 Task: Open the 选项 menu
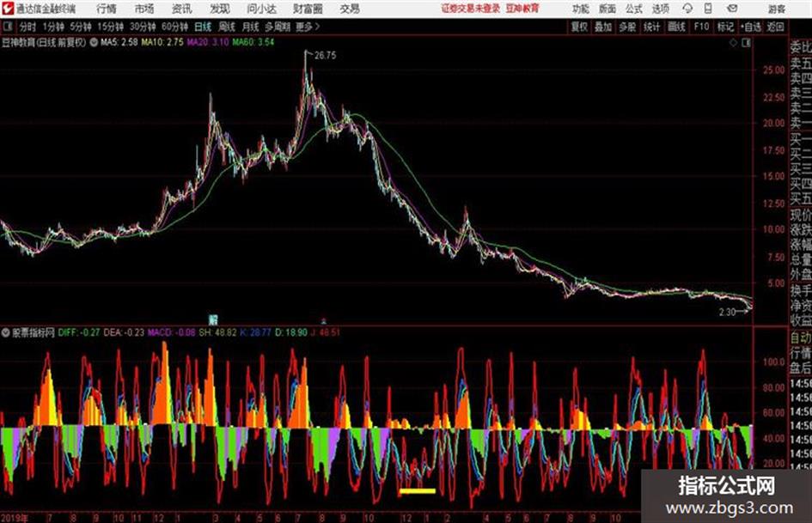coord(660,9)
